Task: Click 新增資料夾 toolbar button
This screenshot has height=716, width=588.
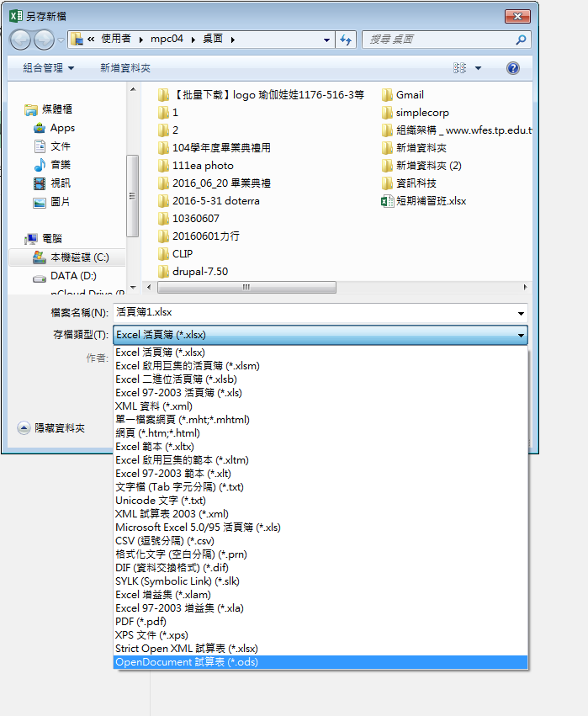Action: [125, 68]
